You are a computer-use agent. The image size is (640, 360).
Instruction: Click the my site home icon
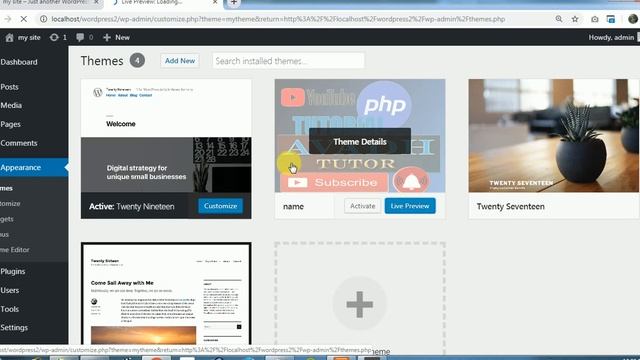[x=9, y=38]
